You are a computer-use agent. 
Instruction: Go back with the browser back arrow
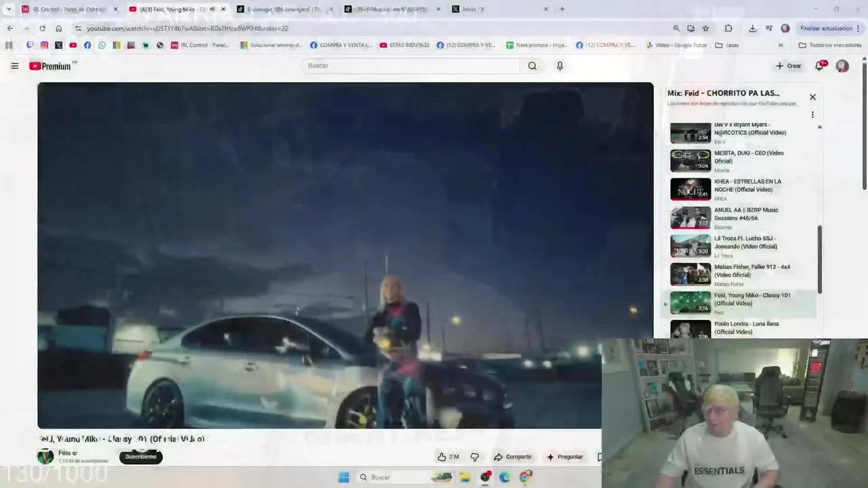[9, 28]
